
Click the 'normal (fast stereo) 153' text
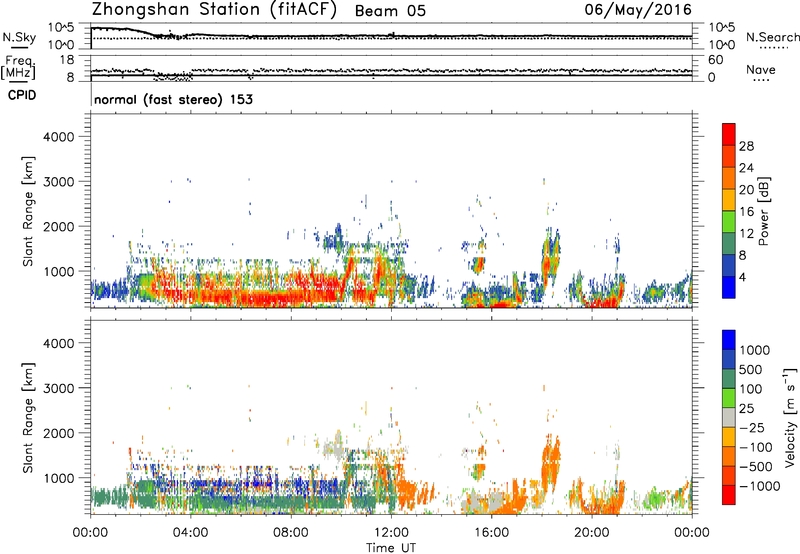pyautogui.click(x=173, y=99)
